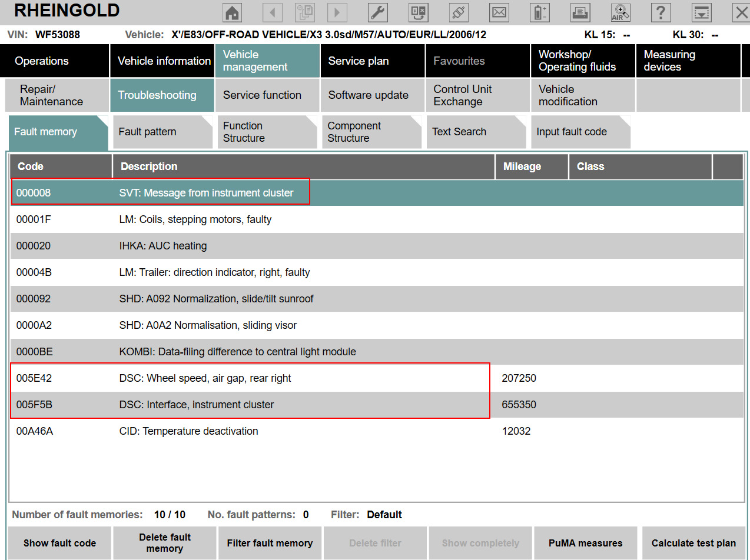Open the envelope feedback icon

click(499, 12)
